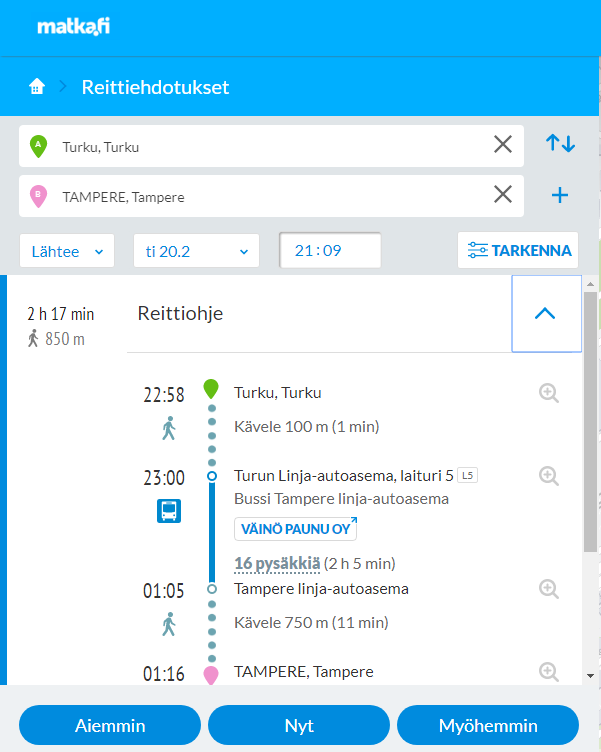The width and height of the screenshot is (601, 752).
Task: Zoom map to Turku, Turku start point
Action: tap(549, 393)
